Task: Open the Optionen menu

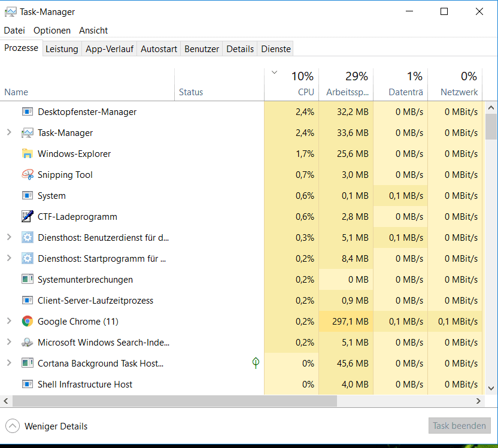Action: coord(52,31)
